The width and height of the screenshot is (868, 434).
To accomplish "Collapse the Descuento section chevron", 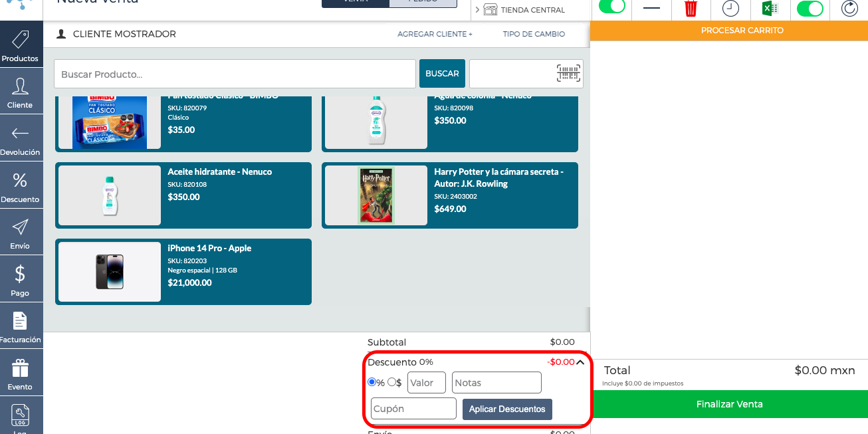I will tap(580, 362).
